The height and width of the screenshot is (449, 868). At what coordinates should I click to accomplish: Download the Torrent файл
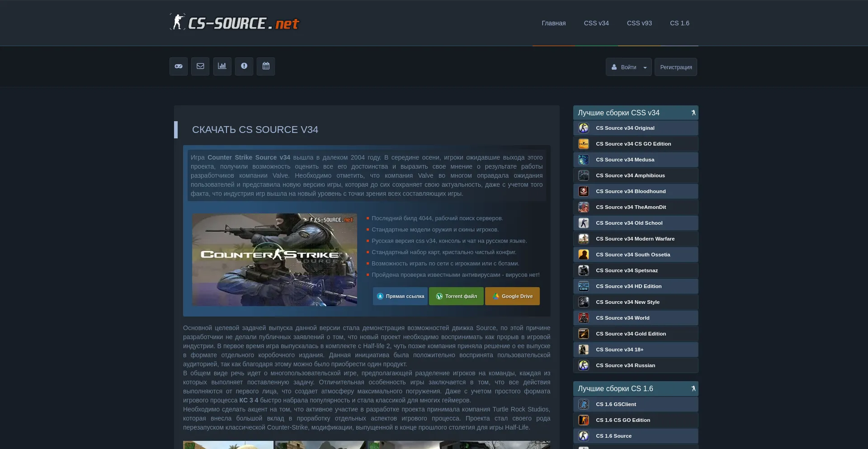[x=456, y=296]
